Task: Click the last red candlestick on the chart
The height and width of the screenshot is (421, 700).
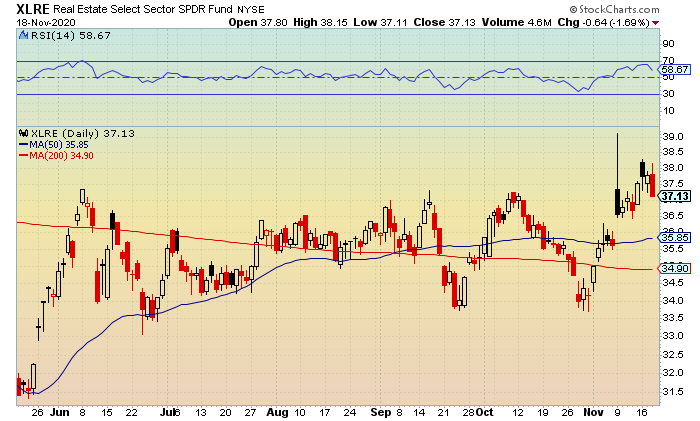Action: tap(653, 181)
